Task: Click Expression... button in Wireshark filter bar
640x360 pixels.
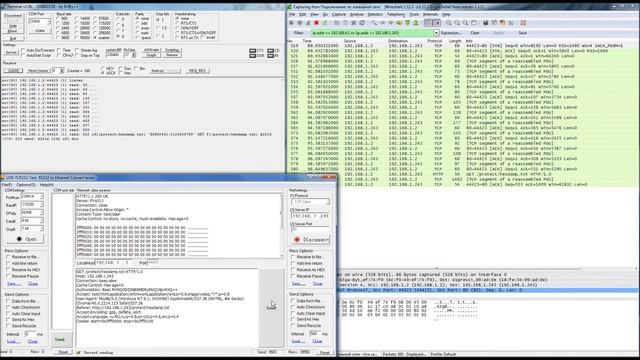Action: (x=451, y=33)
